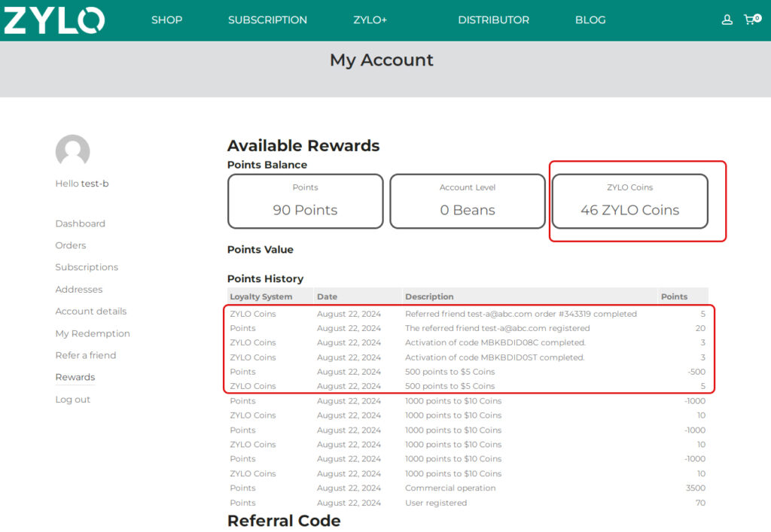
Task: Click the gray profile avatar image
Action: pos(72,151)
